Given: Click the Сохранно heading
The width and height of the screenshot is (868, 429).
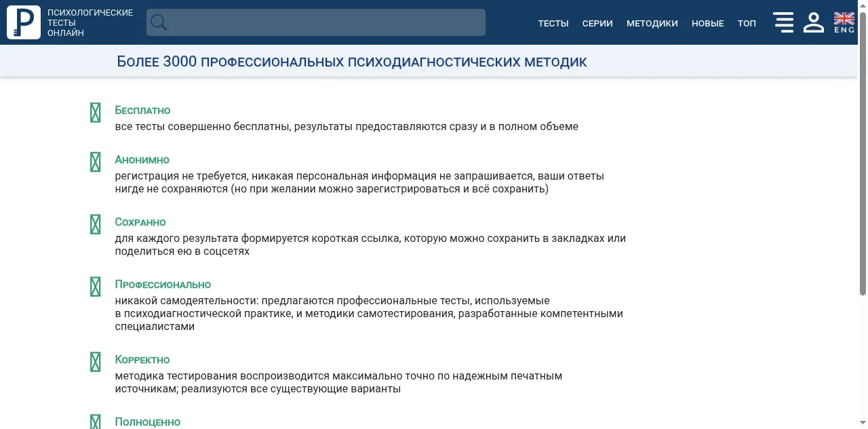Looking at the screenshot, I should coord(140,222).
